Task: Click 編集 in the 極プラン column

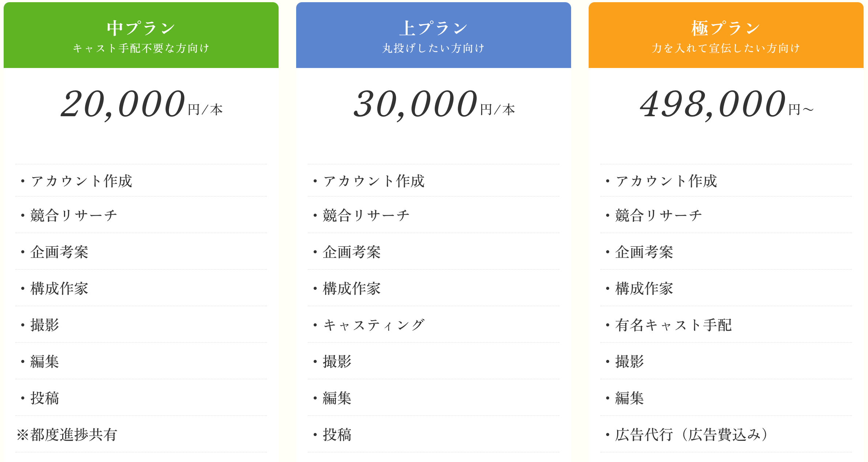Action: click(x=629, y=398)
